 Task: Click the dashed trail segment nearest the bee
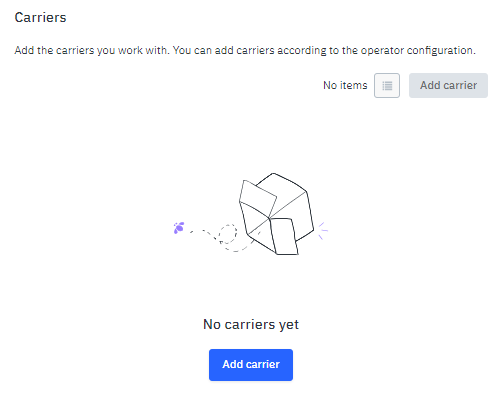[x=191, y=231]
